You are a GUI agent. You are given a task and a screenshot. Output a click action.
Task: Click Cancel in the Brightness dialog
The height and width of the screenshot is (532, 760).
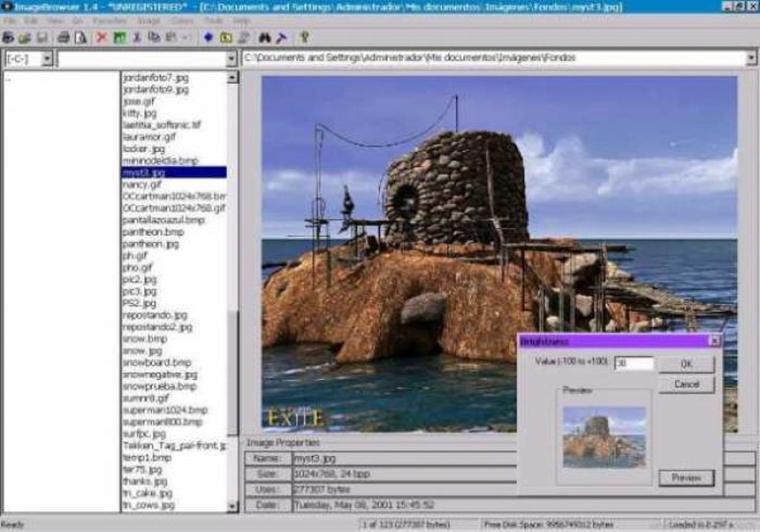[x=686, y=385]
